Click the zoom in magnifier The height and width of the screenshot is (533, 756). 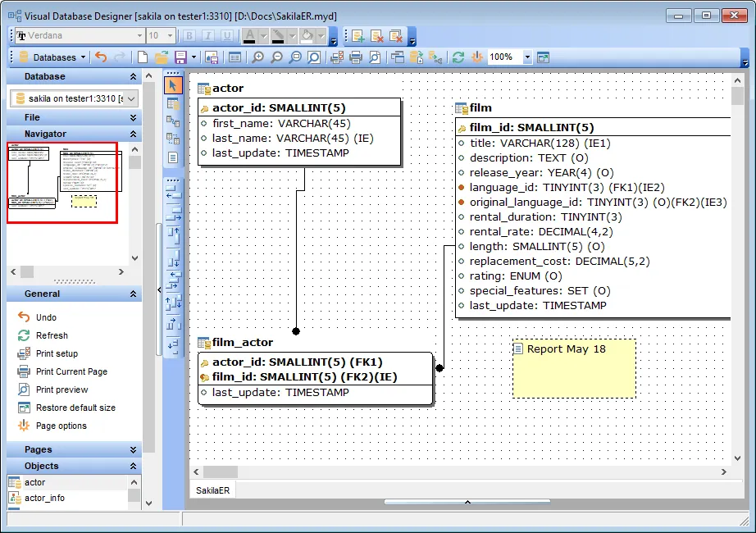(258, 57)
